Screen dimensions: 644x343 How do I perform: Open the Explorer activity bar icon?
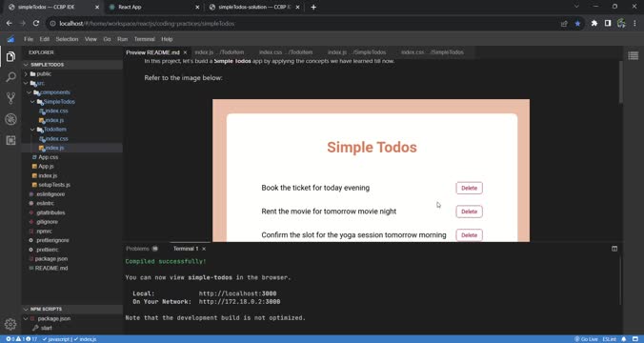[10, 56]
